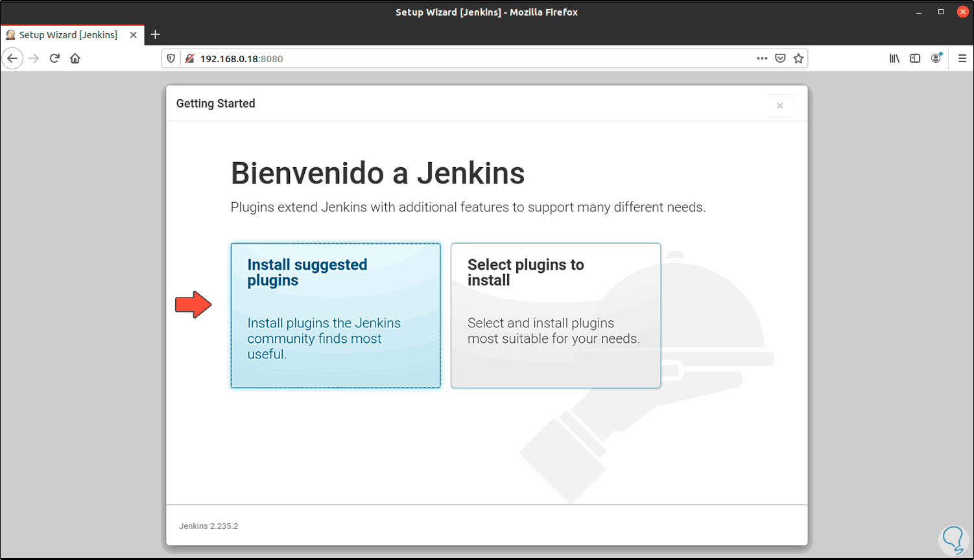Open the Firefox Library menu
This screenshot has width=974, height=560.
[x=894, y=58]
